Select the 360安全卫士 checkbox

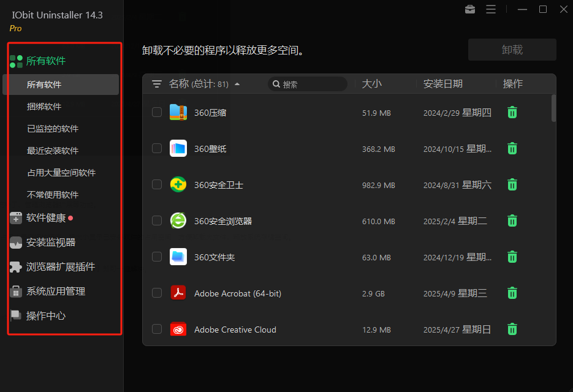[x=157, y=185]
